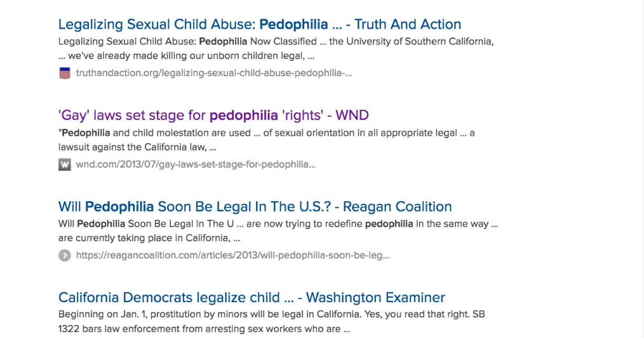This screenshot has width=644, height=339.
Task: Click the https://reagancoalition.com/articles URL text
Action: pyautogui.click(x=232, y=255)
